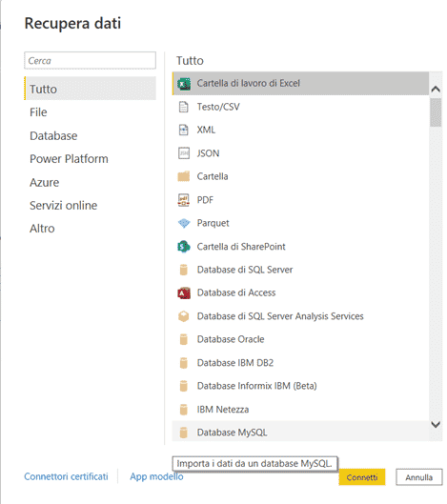Click the scrollbar down arrow

[436, 425]
